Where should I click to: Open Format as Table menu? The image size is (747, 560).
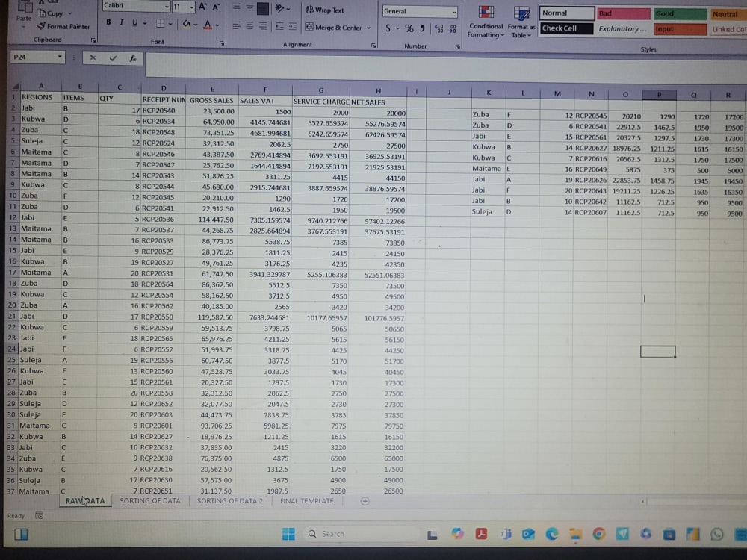coord(521,22)
